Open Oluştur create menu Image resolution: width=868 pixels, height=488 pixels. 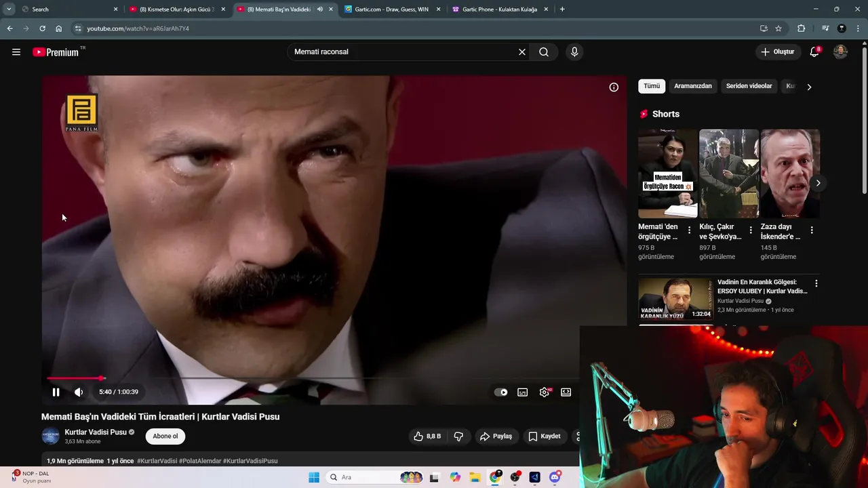(x=777, y=52)
